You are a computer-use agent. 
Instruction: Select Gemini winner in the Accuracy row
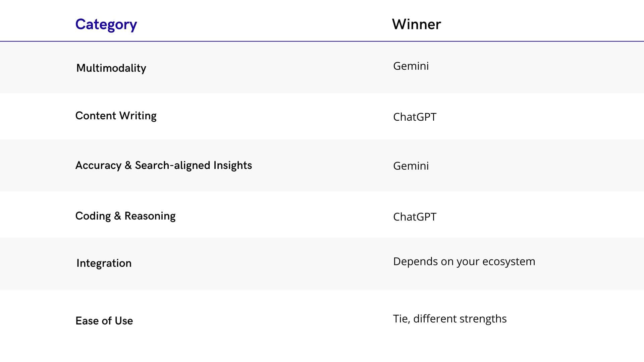point(411,166)
